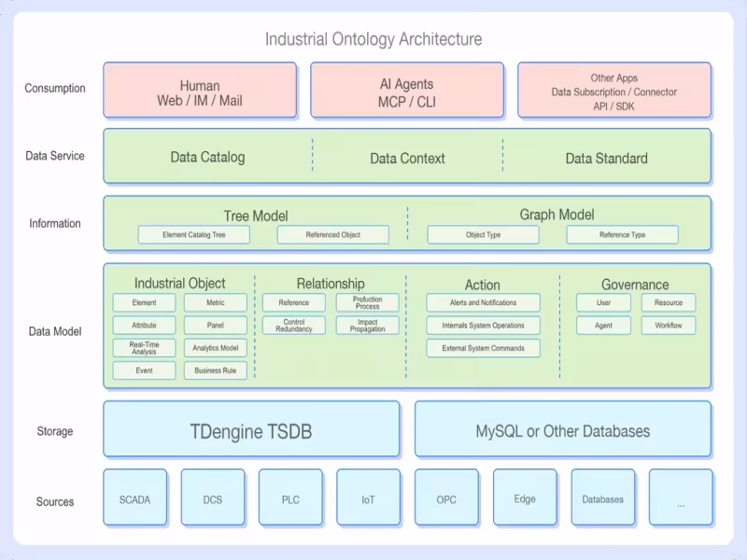Click the Element box
This screenshot has height=560, width=747.
click(x=144, y=302)
